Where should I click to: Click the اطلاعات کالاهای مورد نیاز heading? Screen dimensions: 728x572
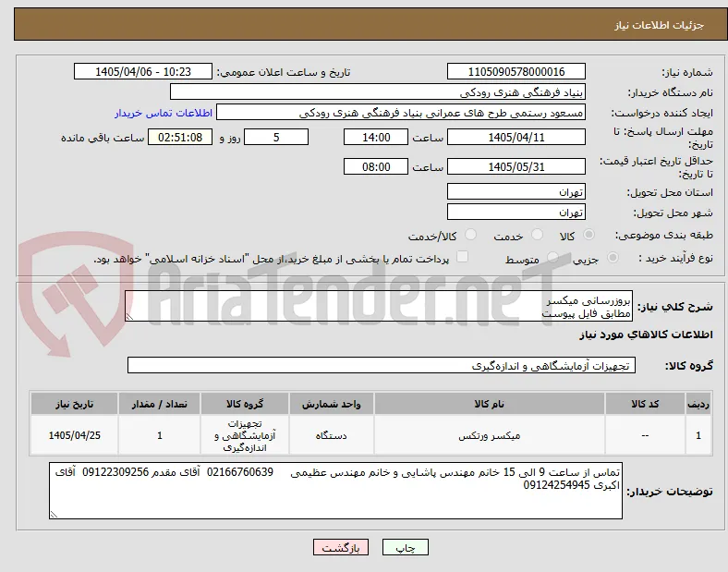(x=646, y=335)
